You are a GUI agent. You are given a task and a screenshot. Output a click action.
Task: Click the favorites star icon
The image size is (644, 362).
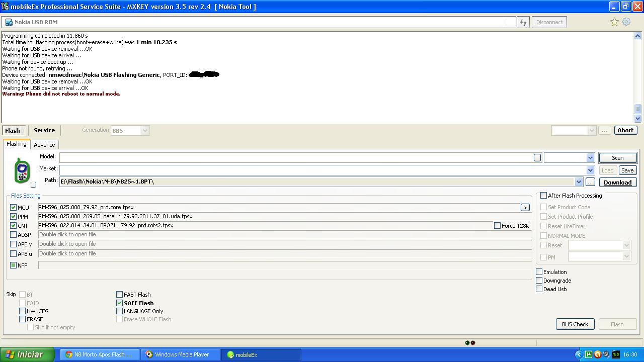[614, 22]
